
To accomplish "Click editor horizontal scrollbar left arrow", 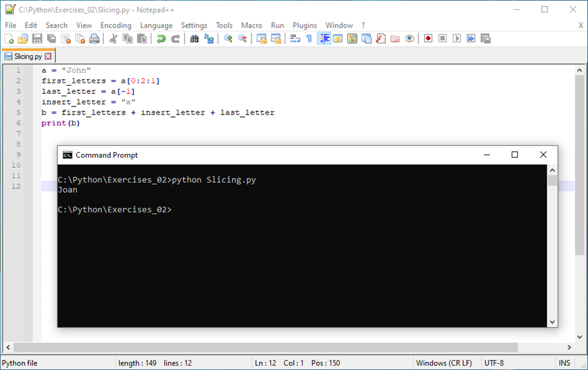I will coord(8,347).
